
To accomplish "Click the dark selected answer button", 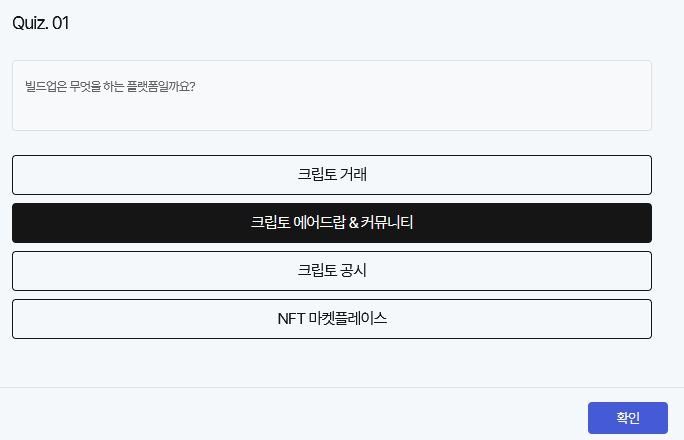I will [x=332, y=223].
